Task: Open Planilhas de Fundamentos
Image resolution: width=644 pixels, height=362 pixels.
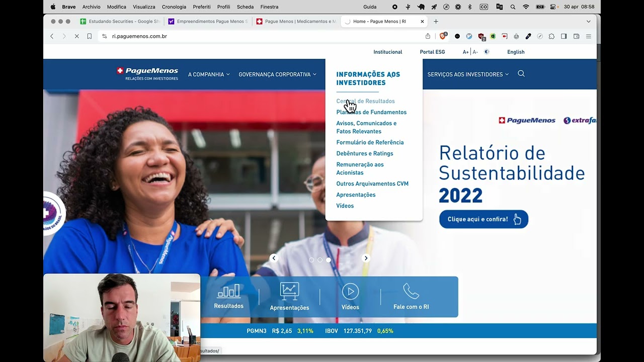Action: (x=371, y=112)
